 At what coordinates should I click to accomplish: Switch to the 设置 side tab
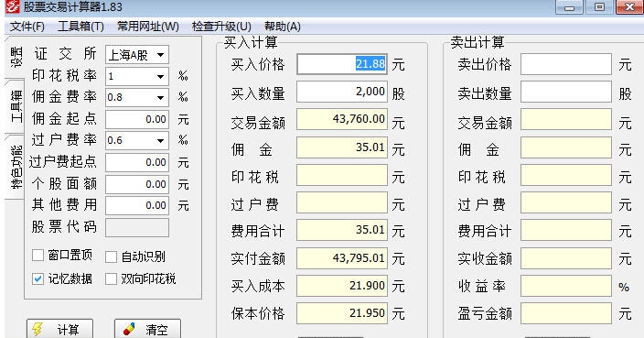[16, 57]
